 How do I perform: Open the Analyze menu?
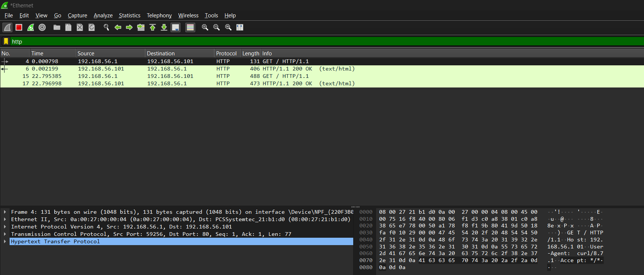(103, 16)
